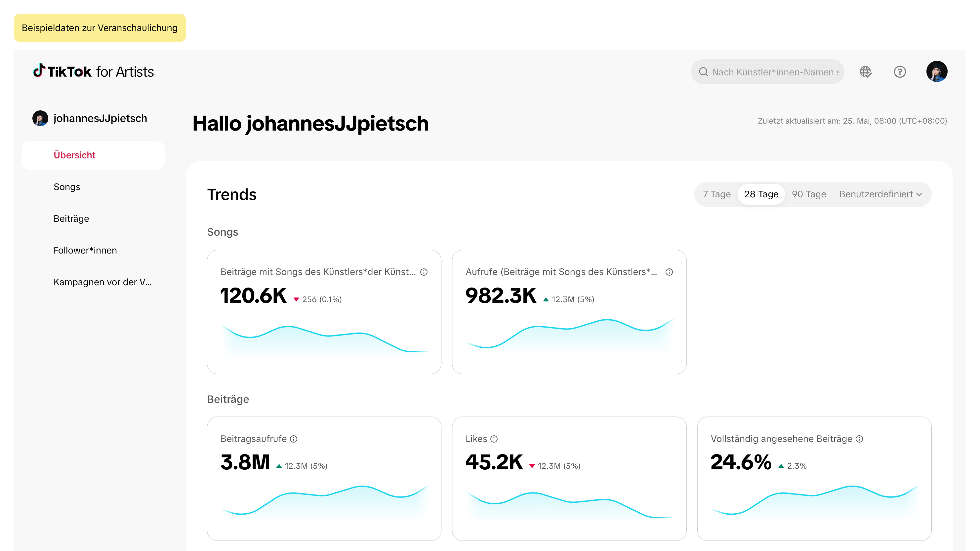Click the TikTok for Artists logo

coord(93,71)
